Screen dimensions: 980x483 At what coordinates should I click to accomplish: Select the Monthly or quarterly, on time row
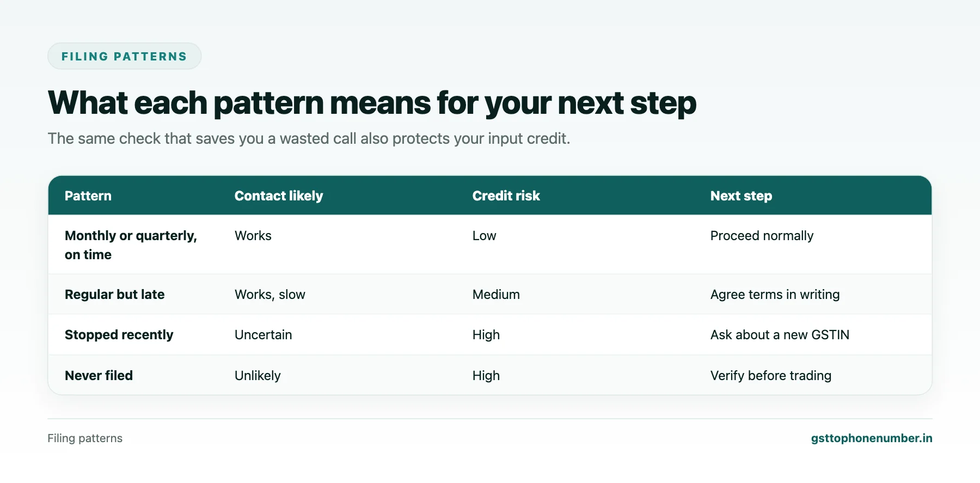490,244
